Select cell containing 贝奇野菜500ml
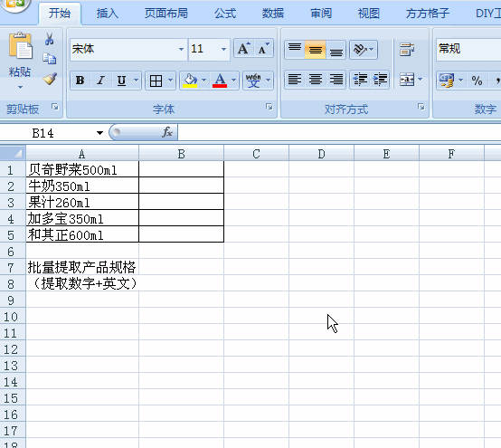This screenshot has width=501, height=448. coord(82,169)
